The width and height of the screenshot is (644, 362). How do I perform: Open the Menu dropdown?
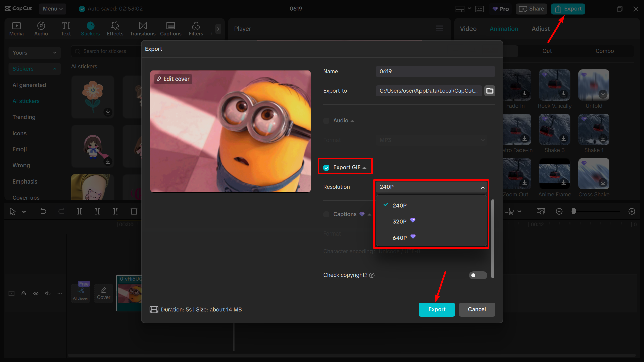point(52,9)
